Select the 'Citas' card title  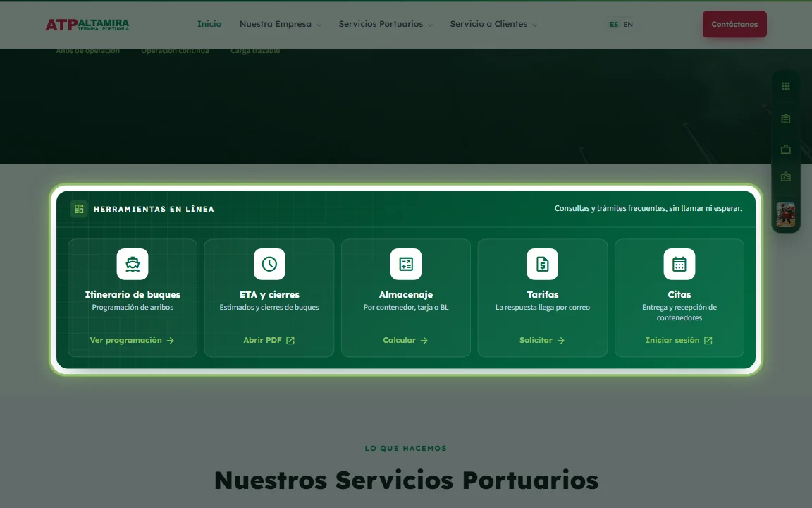point(679,294)
